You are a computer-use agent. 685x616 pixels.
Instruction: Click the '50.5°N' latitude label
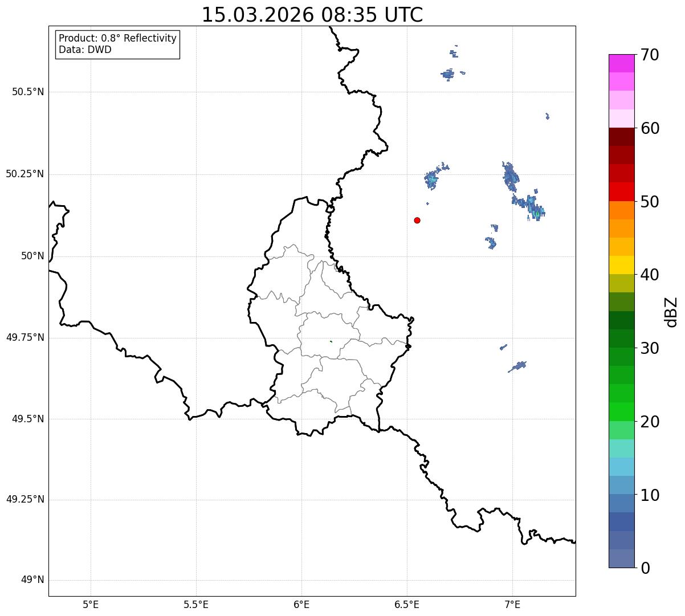click(28, 92)
